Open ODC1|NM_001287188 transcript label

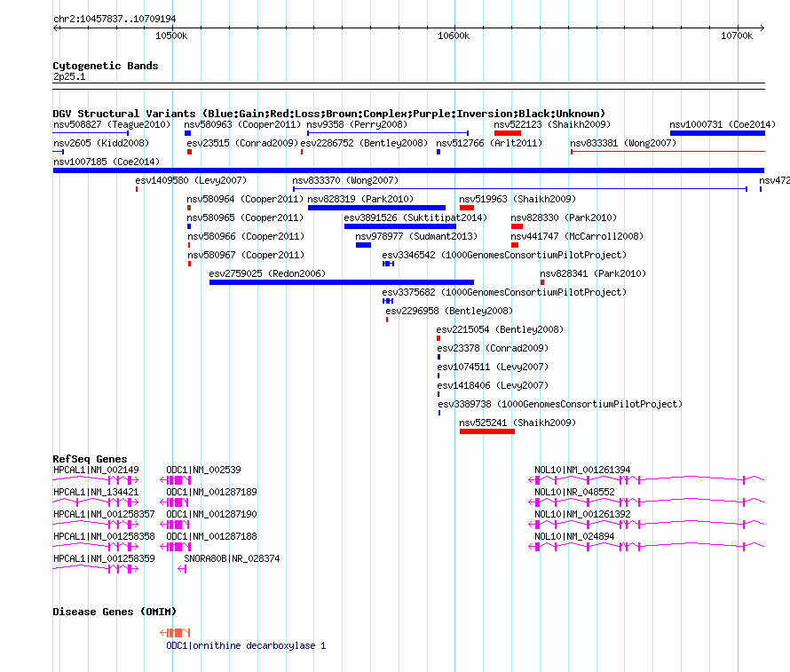211,536
